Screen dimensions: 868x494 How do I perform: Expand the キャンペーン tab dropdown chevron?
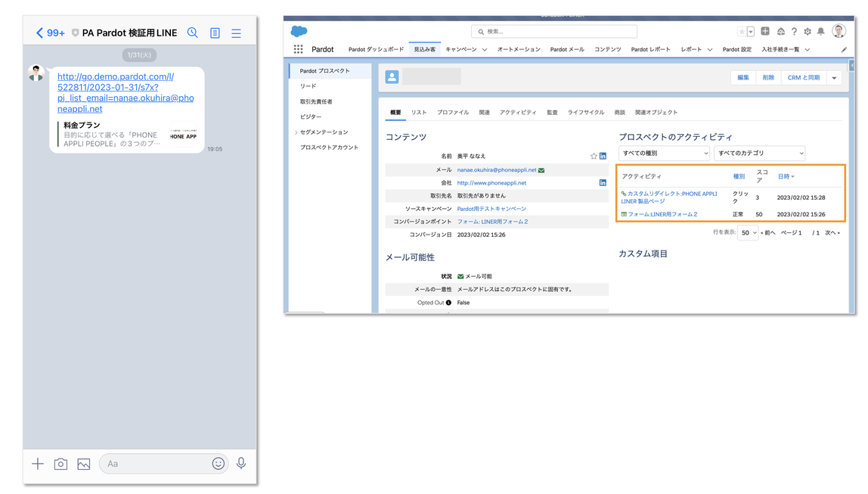coord(485,50)
